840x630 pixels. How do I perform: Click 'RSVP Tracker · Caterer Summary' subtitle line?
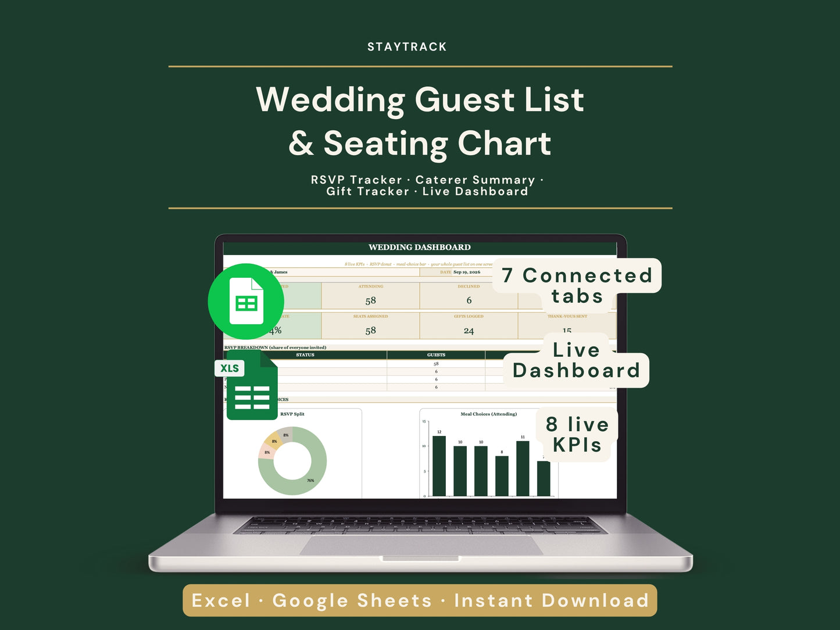427,180
